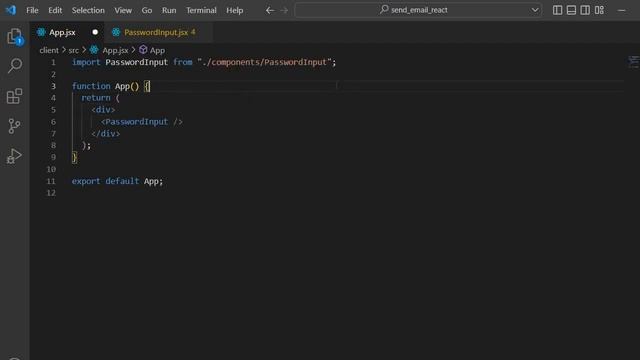The width and height of the screenshot is (640, 360).
Task: Click the unsaved dot on App.jsx tab
Action: [x=95, y=32]
